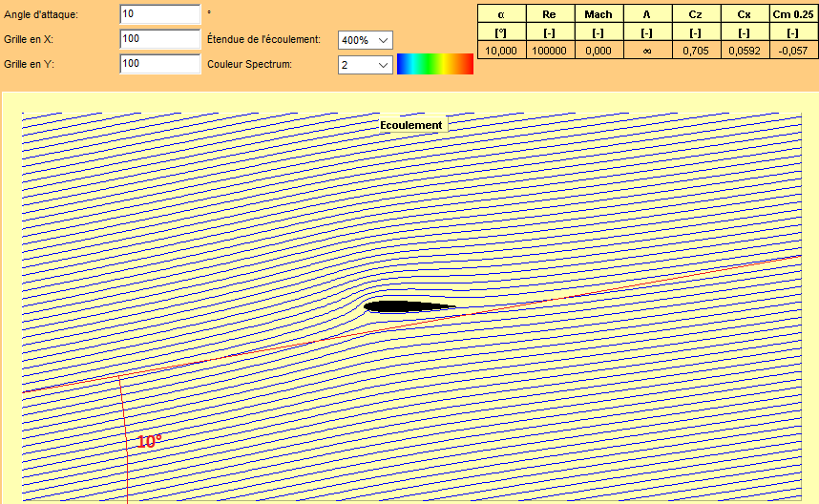Click the Grille en X label

pyautogui.click(x=29, y=40)
